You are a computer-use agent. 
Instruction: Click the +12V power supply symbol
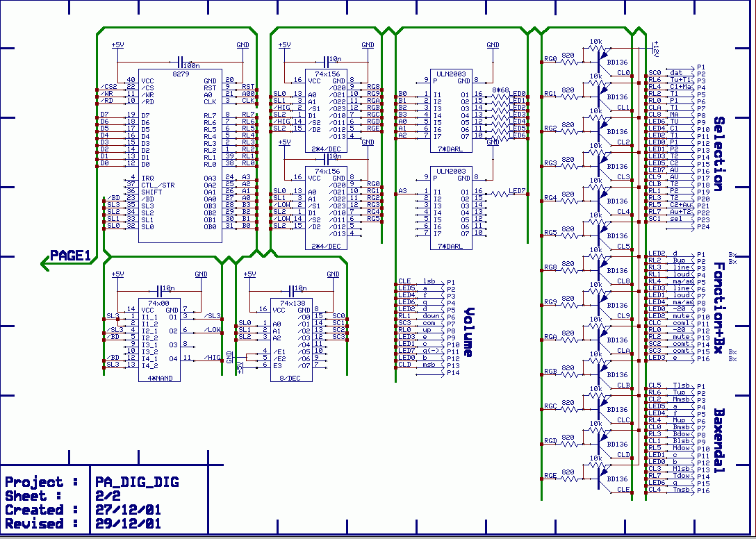pyautogui.click(x=654, y=49)
